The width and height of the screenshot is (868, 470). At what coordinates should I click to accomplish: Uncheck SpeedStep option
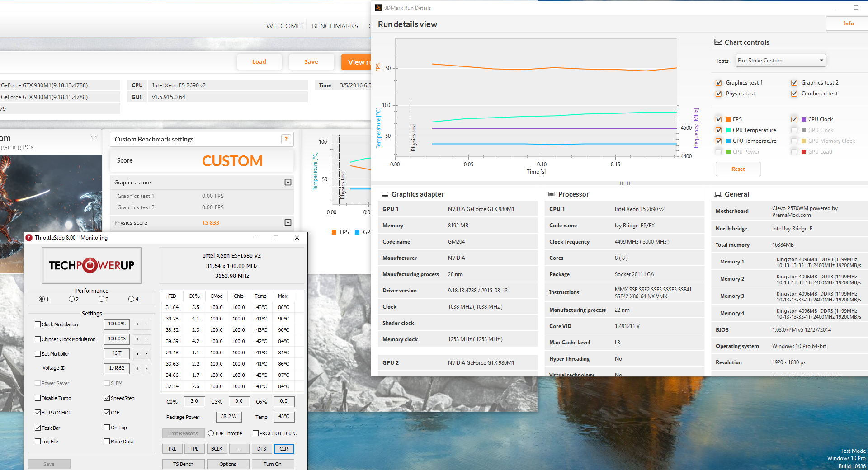(x=107, y=398)
